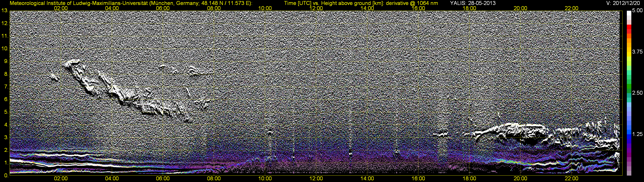The width and height of the screenshot is (644, 182).
Task: Click the 02:00 label on the top time axis
Action: [61, 8]
